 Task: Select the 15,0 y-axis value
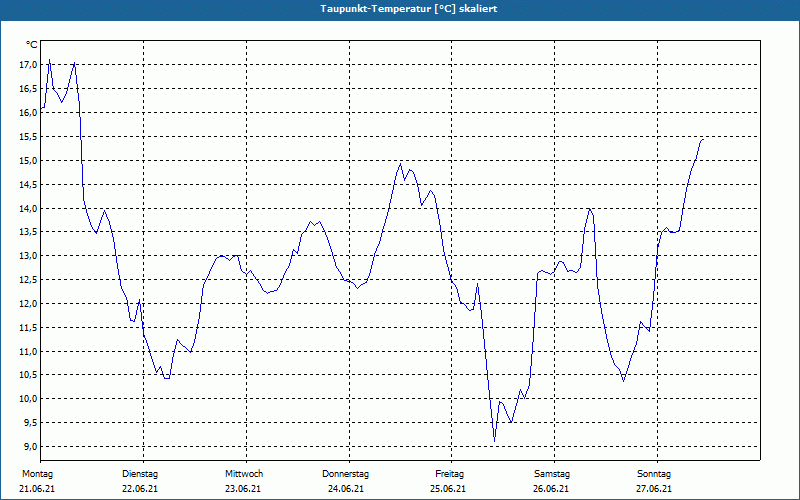click(x=29, y=160)
